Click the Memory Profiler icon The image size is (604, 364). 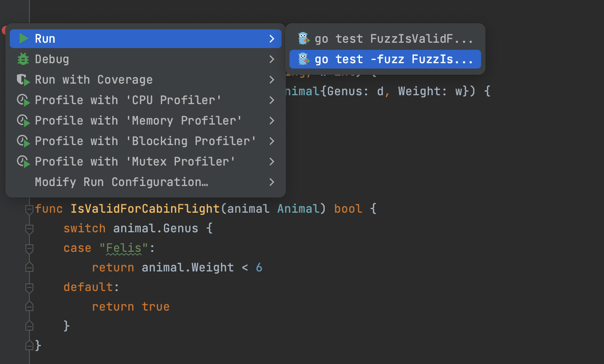[23, 120]
